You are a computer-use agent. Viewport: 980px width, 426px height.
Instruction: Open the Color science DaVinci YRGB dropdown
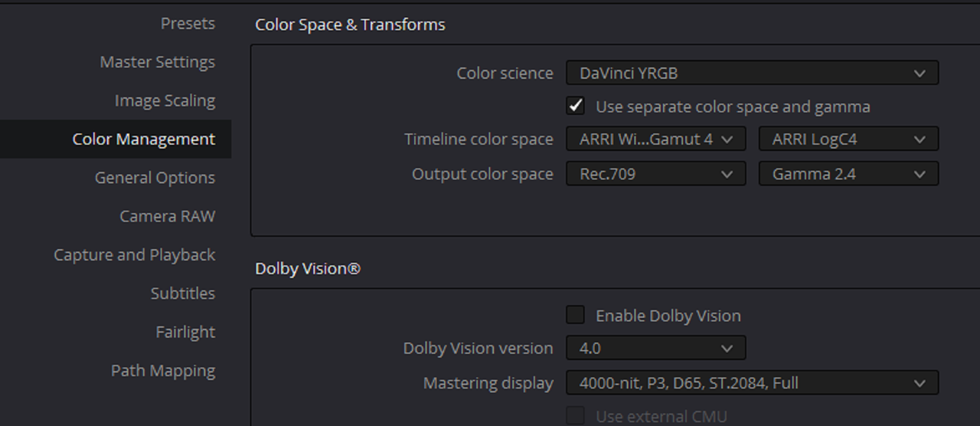point(752,74)
